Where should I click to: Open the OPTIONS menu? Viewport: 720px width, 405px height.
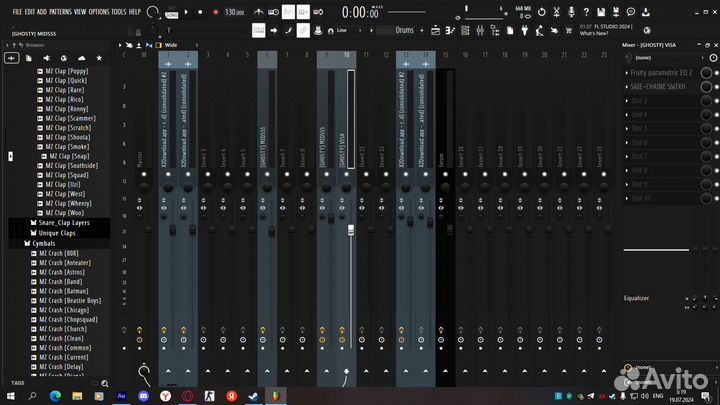click(x=99, y=10)
